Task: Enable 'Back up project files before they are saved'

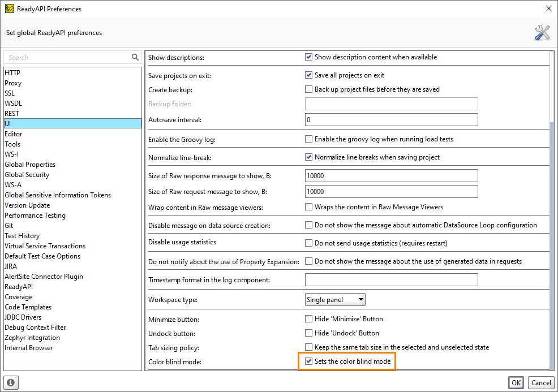Action: tap(309, 88)
